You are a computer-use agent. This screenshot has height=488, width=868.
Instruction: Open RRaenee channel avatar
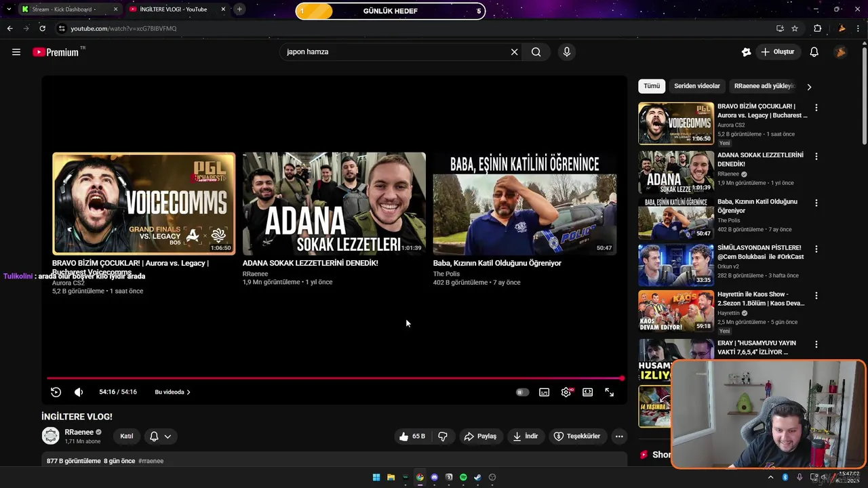51,436
